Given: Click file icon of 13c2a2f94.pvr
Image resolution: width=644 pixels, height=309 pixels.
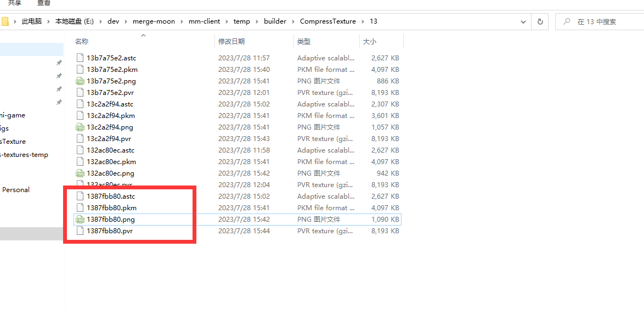Looking at the screenshot, I should [x=80, y=138].
